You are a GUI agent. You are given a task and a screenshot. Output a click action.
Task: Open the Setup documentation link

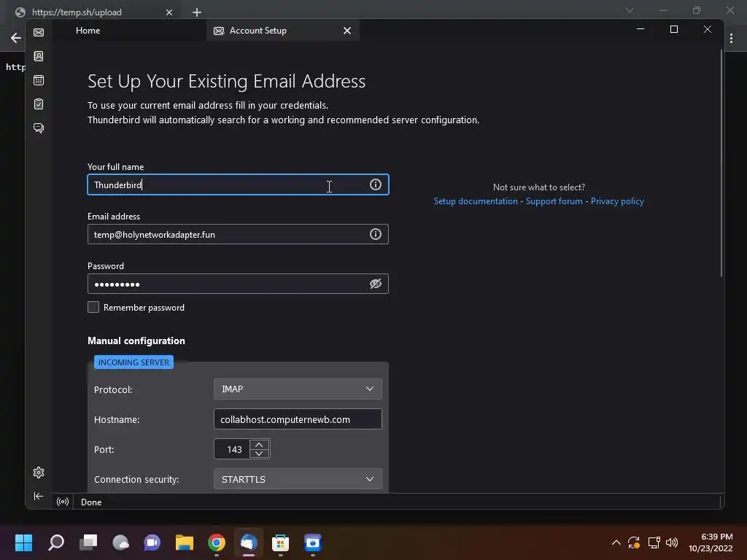(x=476, y=201)
